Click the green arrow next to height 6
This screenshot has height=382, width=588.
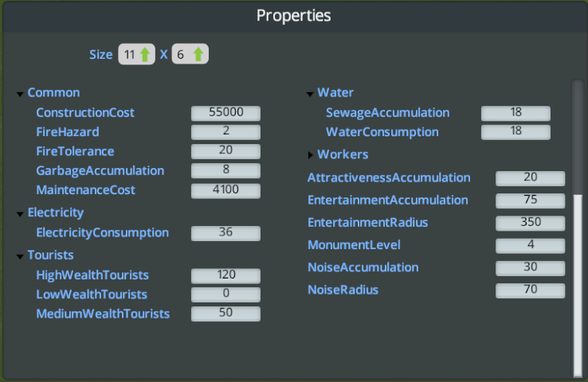click(198, 55)
